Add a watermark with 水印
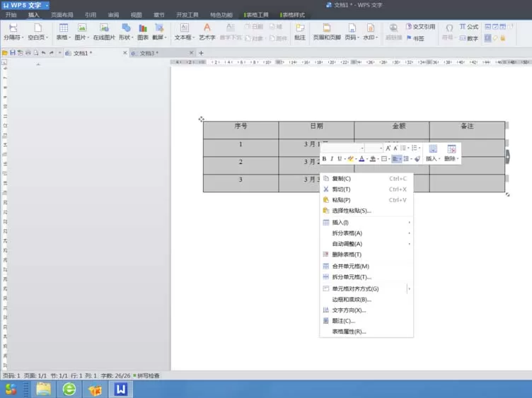532x398 pixels. (370, 33)
